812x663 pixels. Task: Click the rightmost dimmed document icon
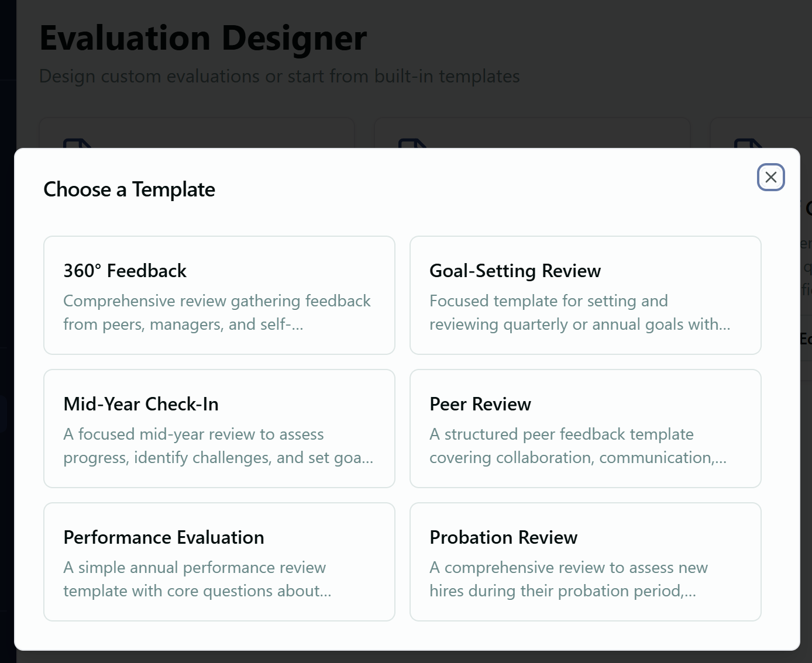[x=748, y=143]
